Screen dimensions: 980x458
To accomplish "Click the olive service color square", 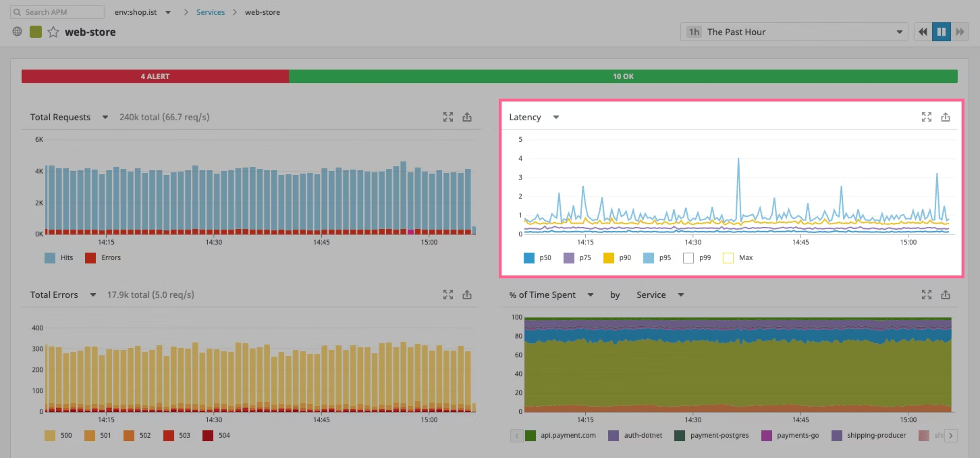I will click(x=36, y=32).
